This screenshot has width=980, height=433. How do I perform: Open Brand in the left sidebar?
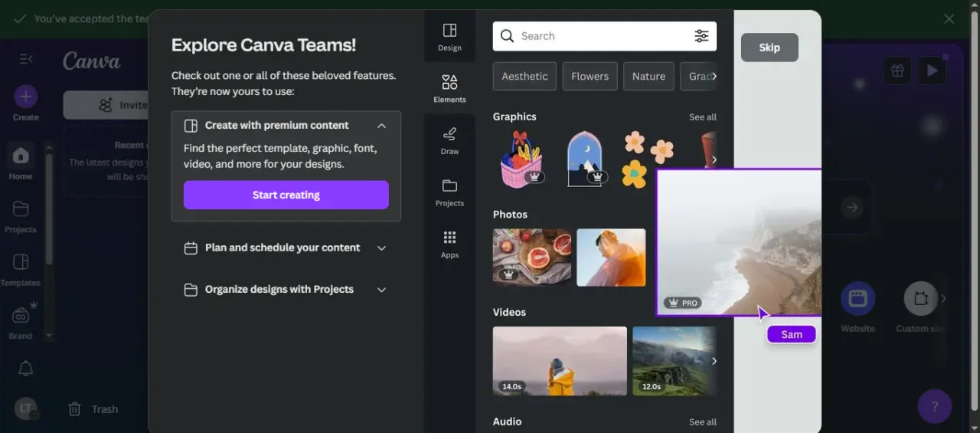click(x=21, y=323)
